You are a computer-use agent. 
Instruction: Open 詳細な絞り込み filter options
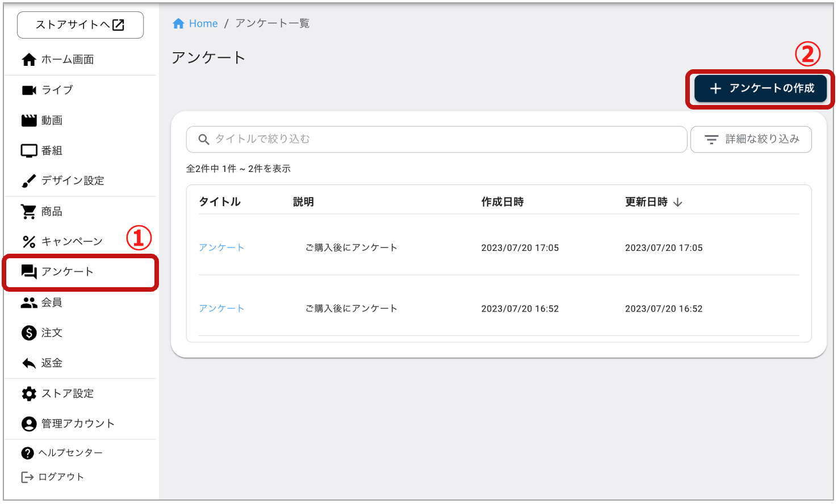(751, 139)
